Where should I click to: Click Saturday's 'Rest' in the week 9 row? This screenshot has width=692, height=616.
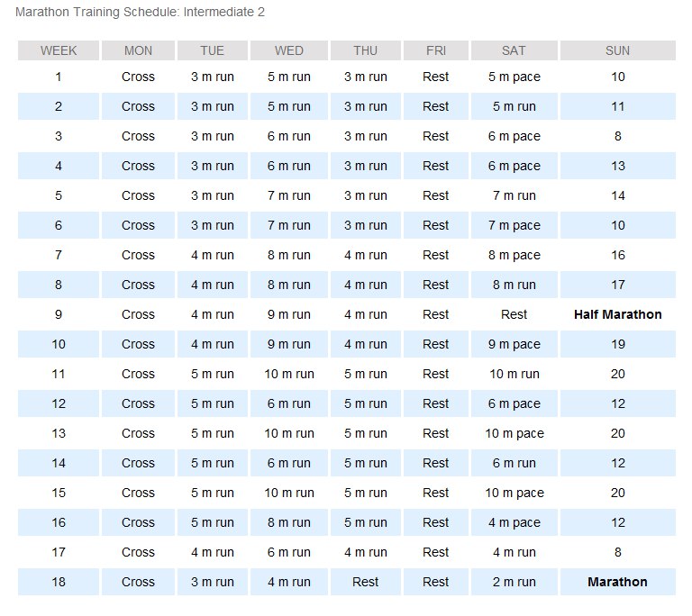click(514, 314)
